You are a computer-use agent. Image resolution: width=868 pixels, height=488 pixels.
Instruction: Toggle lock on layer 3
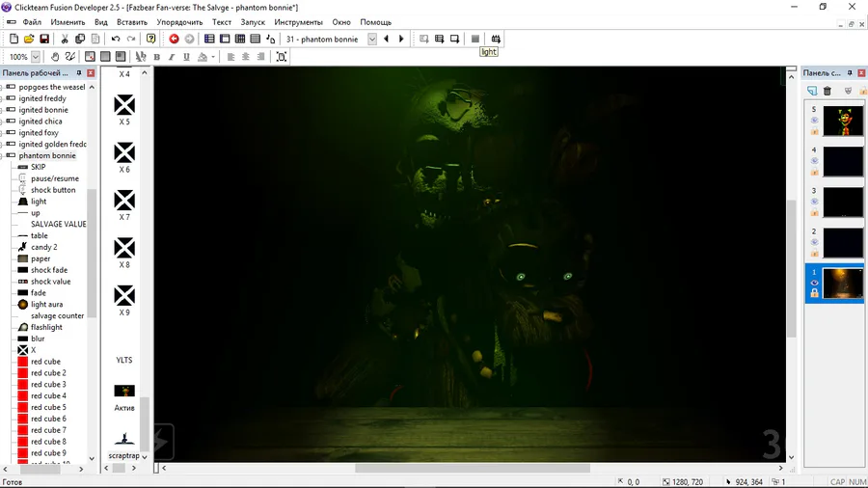pos(814,212)
